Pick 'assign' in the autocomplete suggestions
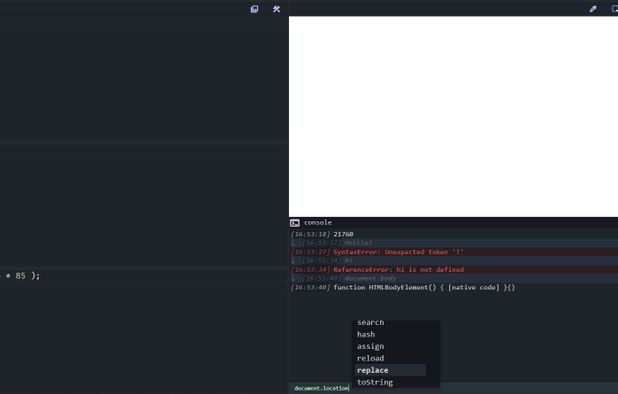618x394 pixels. tap(370, 346)
